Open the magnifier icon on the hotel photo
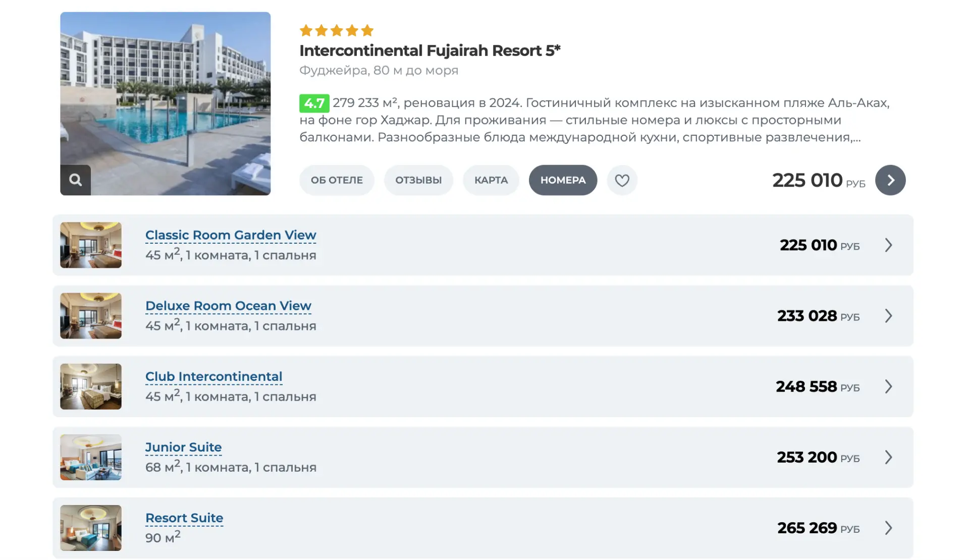The image size is (969, 560). 75,180
